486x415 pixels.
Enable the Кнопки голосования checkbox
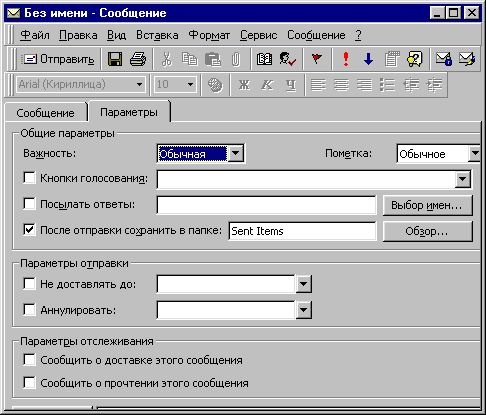coord(29,177)
